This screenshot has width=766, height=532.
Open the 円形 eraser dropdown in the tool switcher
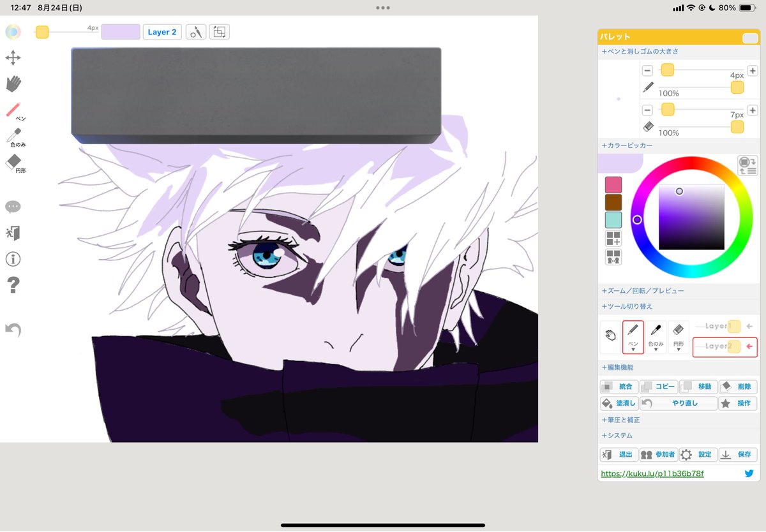coord(679,337)
